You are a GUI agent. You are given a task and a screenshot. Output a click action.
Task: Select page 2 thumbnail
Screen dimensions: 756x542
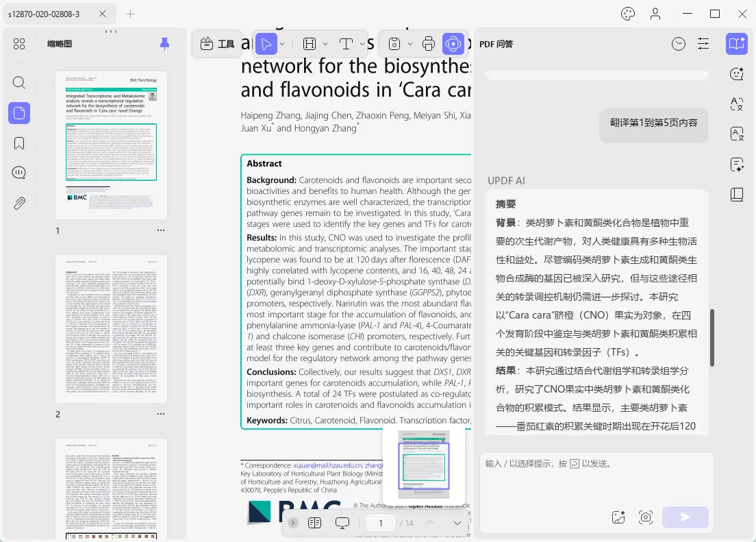pos(112,329)
